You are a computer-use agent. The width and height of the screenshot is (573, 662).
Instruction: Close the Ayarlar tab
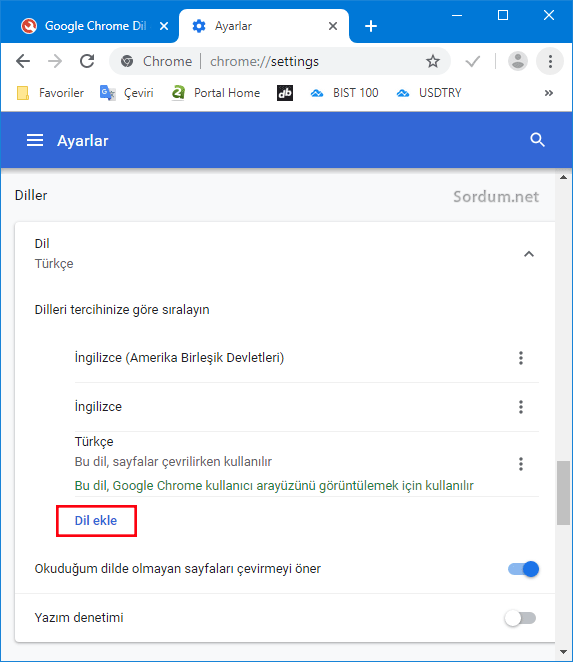(333, 26)
